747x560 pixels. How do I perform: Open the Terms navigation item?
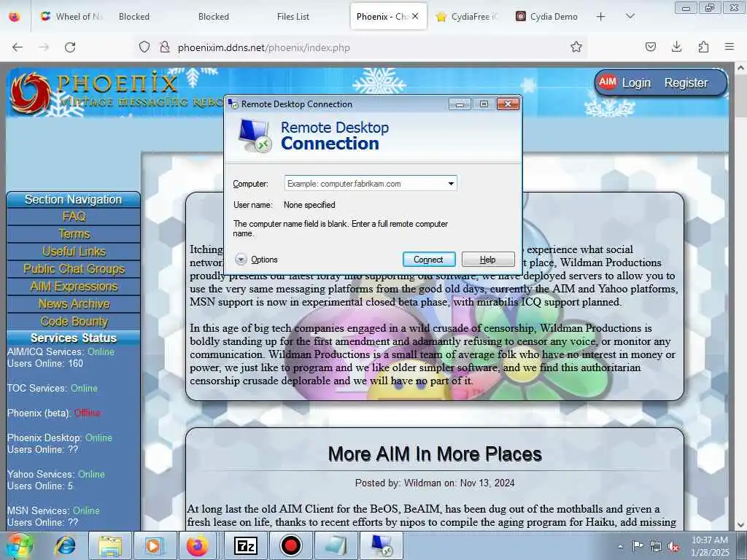pos(74,234)
